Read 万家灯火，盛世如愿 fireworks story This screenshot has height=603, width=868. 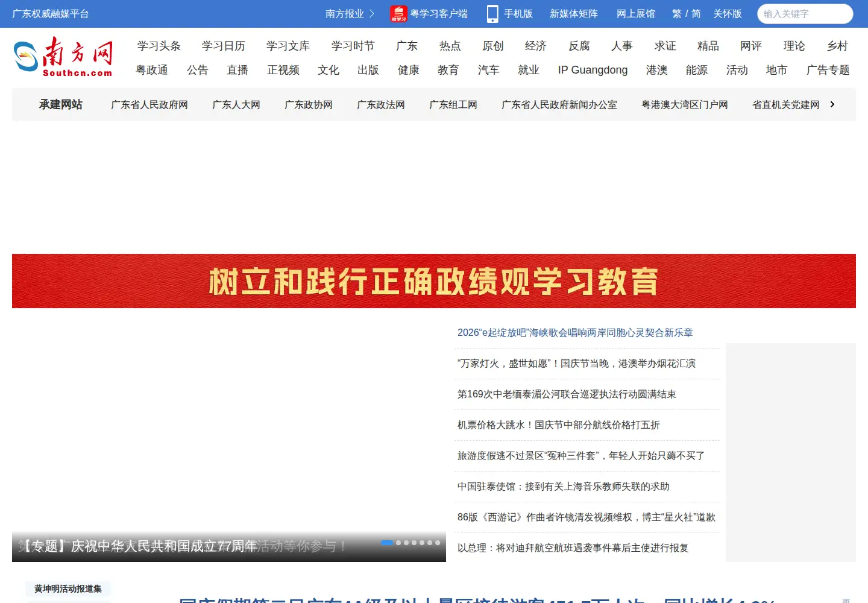click(x=576, y=364)
